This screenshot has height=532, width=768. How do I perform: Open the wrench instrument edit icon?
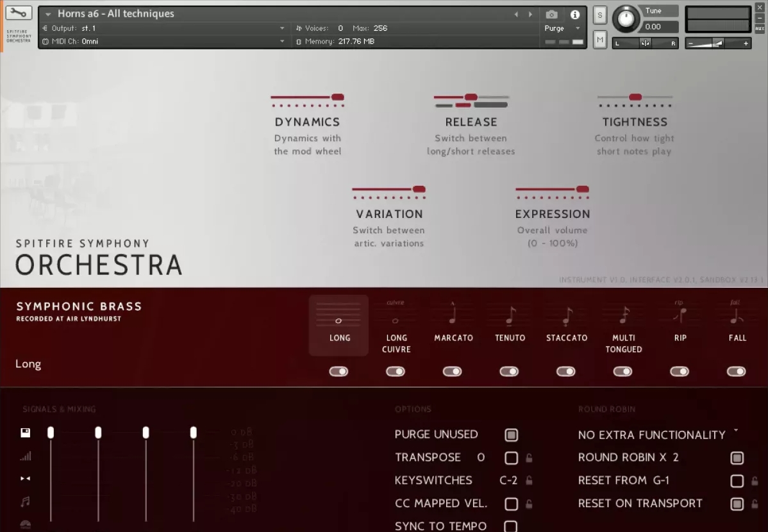[19, 13]
